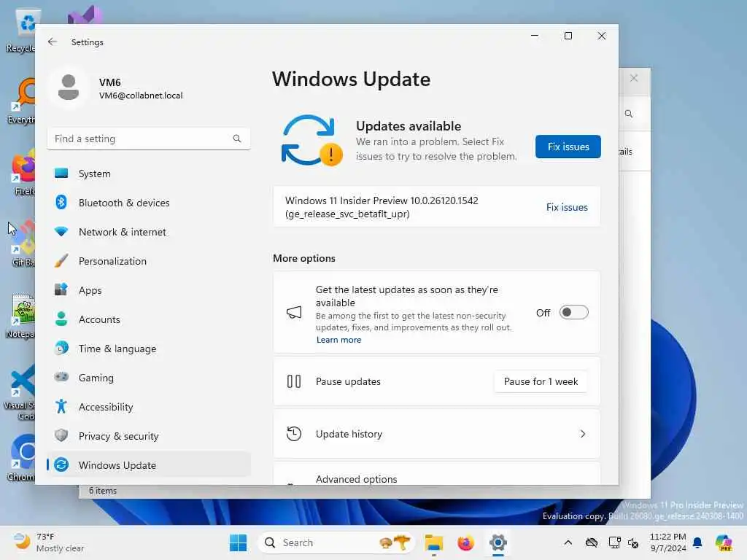The height and width of the screenshot is (560, 747).
Task: Open Privacy & security page
Action: tap(149, 436)
